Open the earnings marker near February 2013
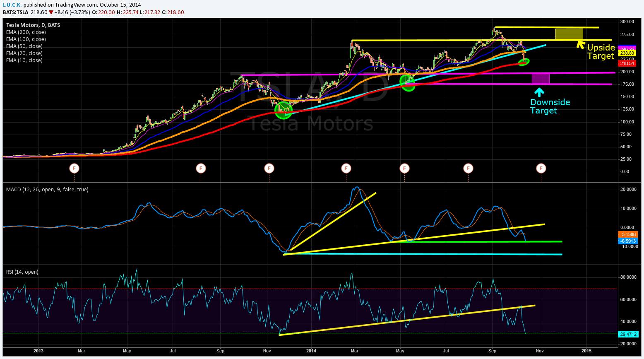This screenshot has width=644, height=359. point(74,168)
